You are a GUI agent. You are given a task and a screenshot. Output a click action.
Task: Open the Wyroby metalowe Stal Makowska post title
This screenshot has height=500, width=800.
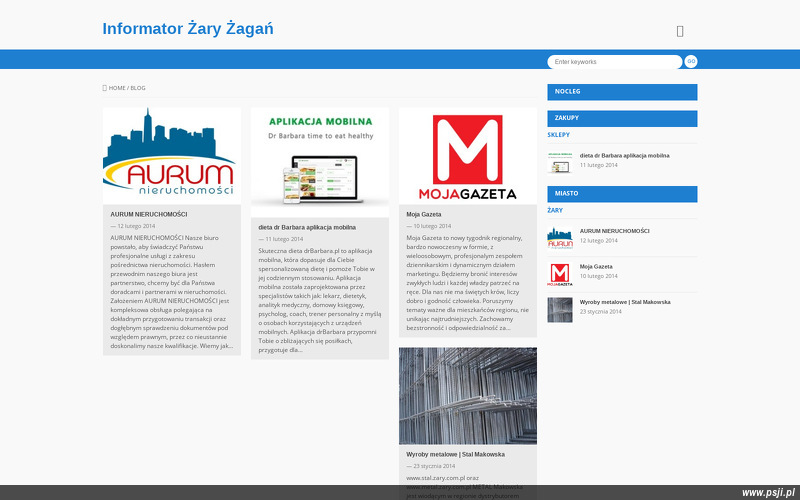click(455, 454)
